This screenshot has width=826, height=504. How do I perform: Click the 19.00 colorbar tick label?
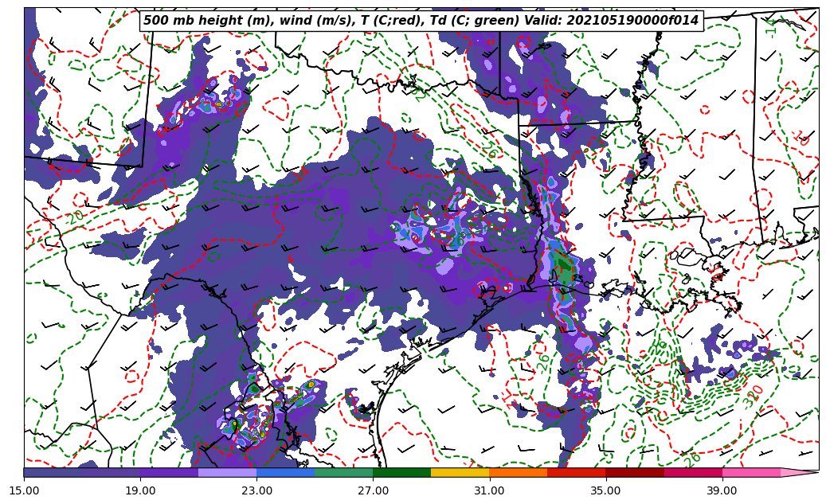click(140, 490)
